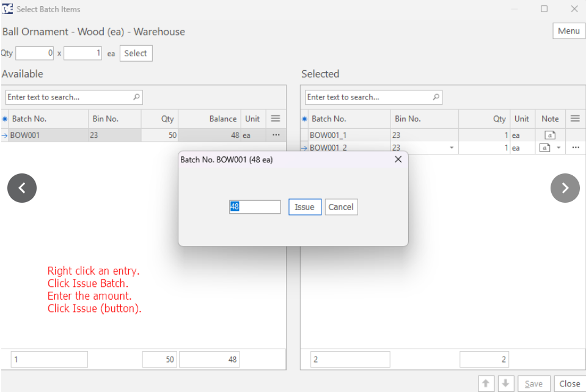Open the BOW001_2 row ellipsis menu
The image size is (586, 392).
[576, 148]
